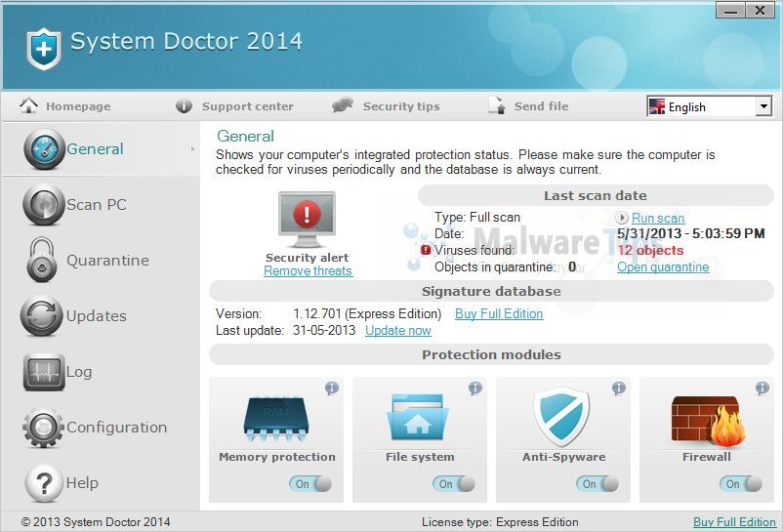Image resolution: width=783 pixels, height=532 pixels.
Task: Click the Run scan play icon
Action: point(622,218)
